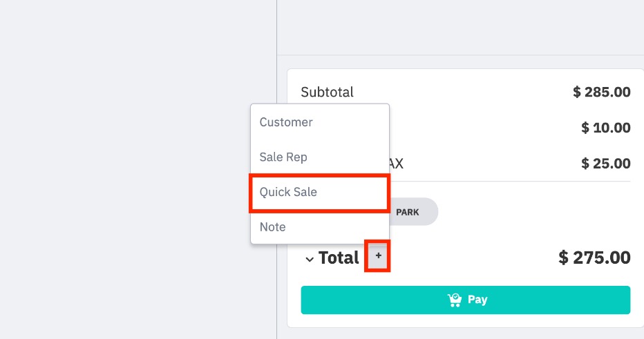Click the $ 285.00 subtotal amount

602,92
